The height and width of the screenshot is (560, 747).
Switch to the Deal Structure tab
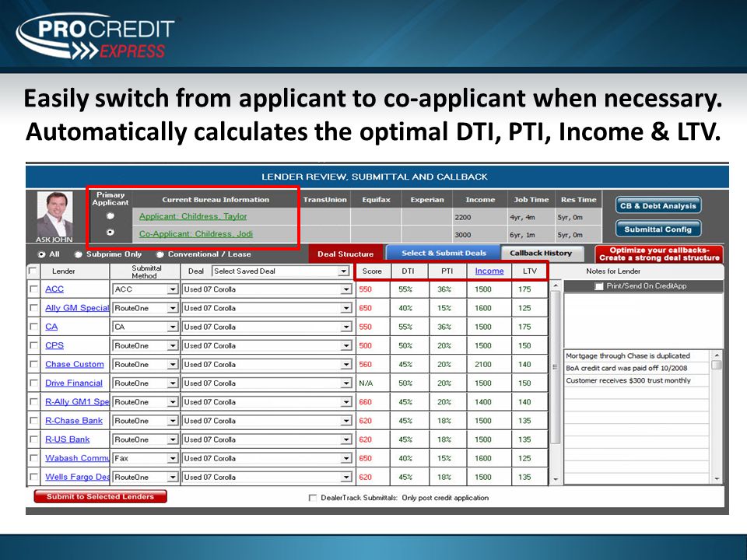(x=345, y=254)
